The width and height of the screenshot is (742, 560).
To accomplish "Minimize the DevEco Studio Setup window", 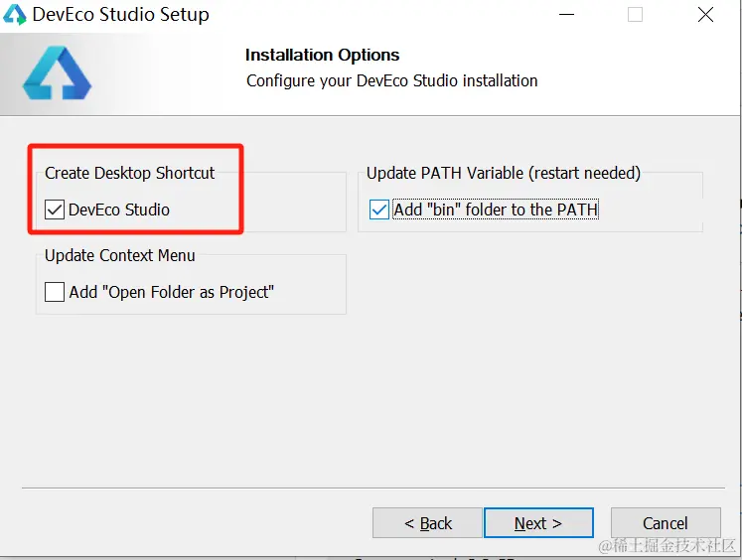I will click(x=566, y=15).
